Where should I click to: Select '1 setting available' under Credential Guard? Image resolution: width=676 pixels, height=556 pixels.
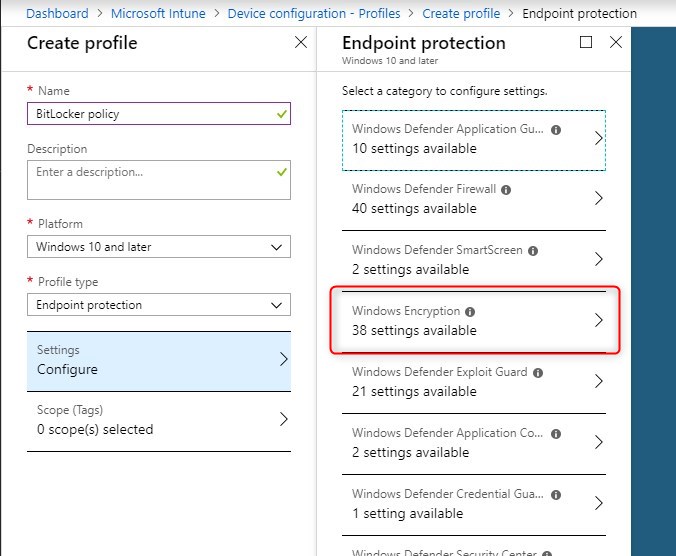pyautogui.click(x=407, y=514)
